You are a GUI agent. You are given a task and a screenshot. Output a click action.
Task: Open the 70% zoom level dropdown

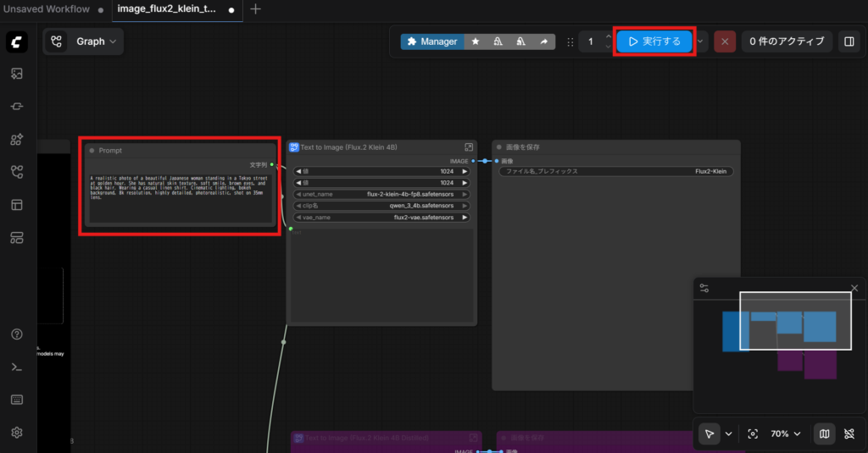pos(785,434)
